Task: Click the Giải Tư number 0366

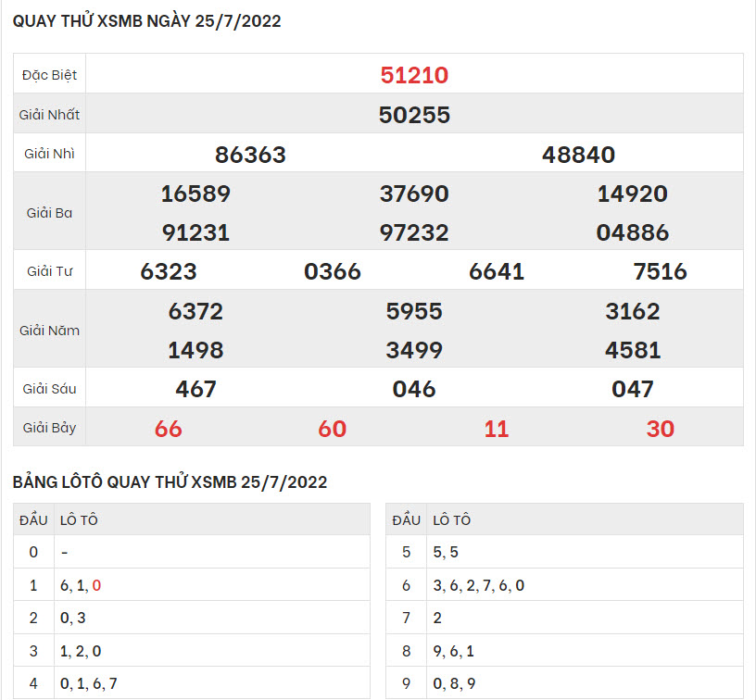Action: click(333, 271)
